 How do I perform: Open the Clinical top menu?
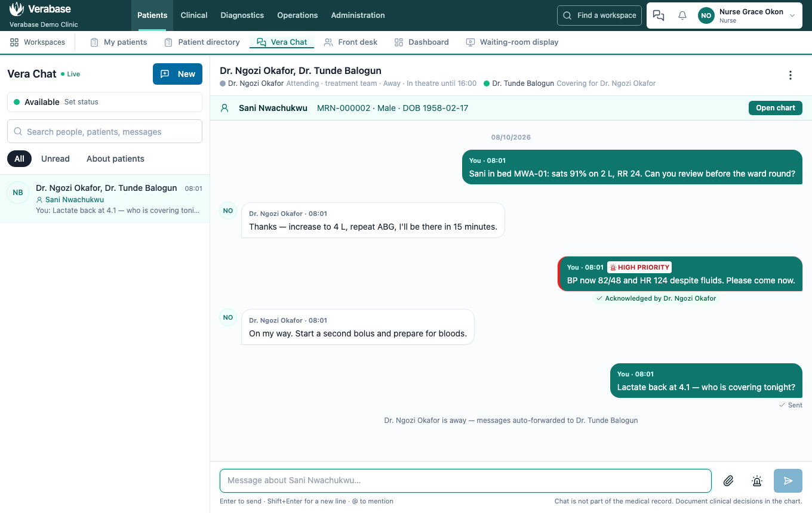coord(194,16)
